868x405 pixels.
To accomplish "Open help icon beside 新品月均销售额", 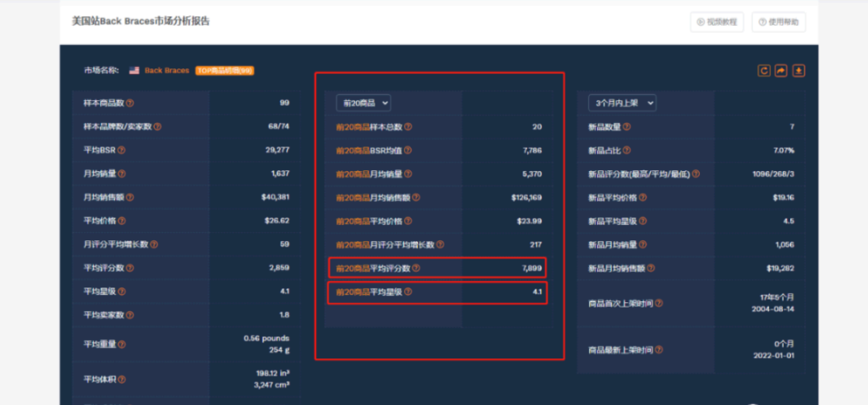I will [651, 268].
